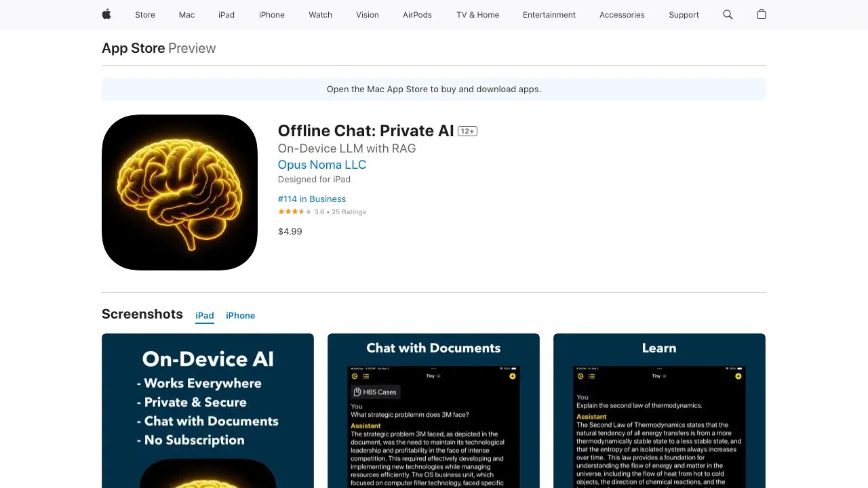868x488 pixels.
Task: Switch to the iPhone screenshots tab
Action: click(241, 316)
